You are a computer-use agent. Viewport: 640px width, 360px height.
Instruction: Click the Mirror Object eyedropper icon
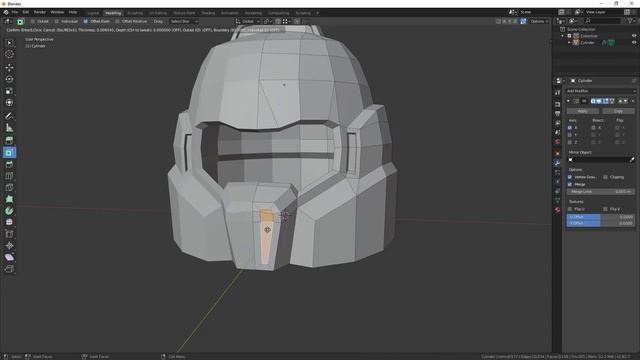tap(632, 160)
